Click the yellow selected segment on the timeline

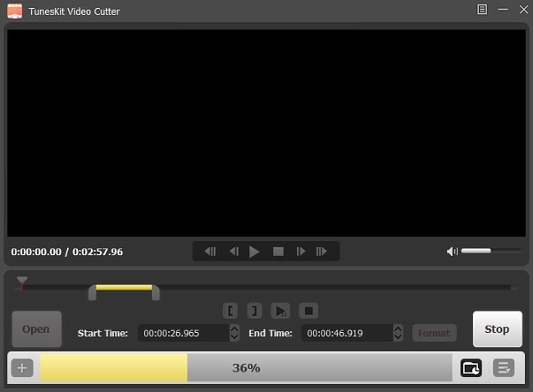[x=124, y=288]
